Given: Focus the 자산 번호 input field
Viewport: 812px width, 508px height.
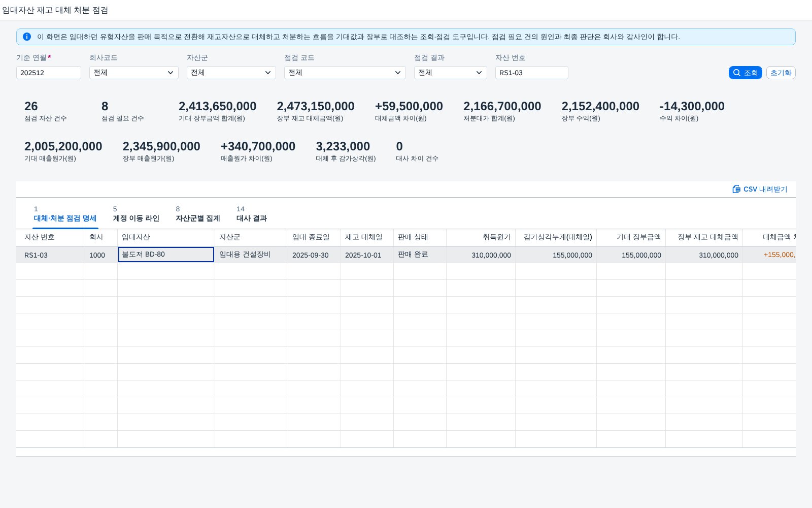Looking at the screenshot, I should 532,73.
